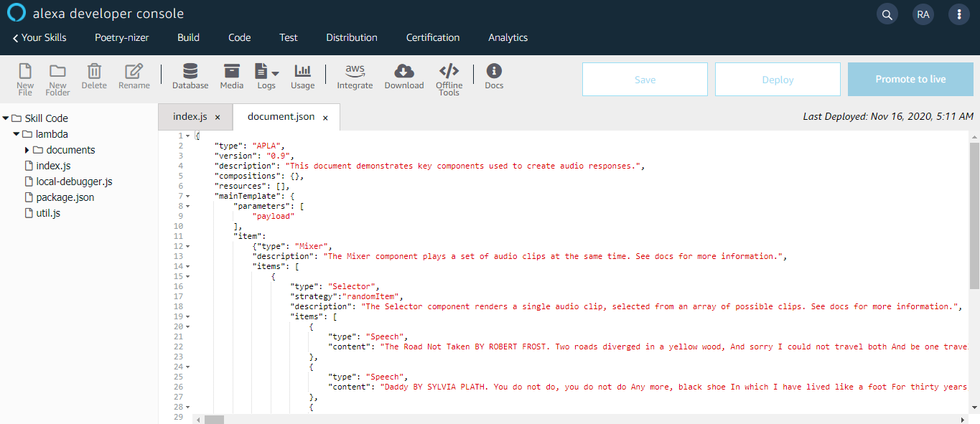Open the three-dot options menu
This screenshot has width=980, height=424.
959,14
